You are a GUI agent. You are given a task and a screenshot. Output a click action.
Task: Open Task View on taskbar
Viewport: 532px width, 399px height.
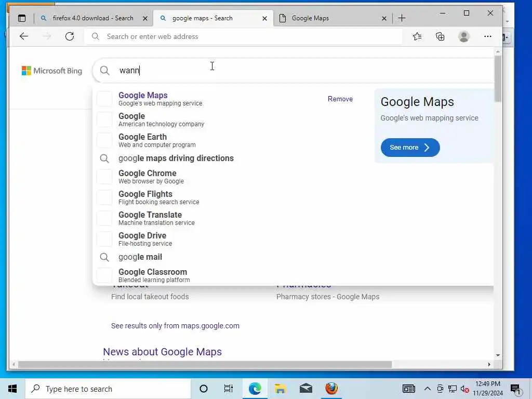pos(229,389)
